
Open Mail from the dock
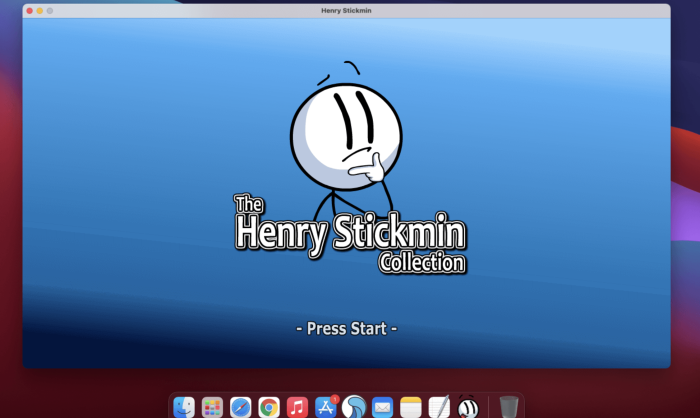[x=382, y=407]
